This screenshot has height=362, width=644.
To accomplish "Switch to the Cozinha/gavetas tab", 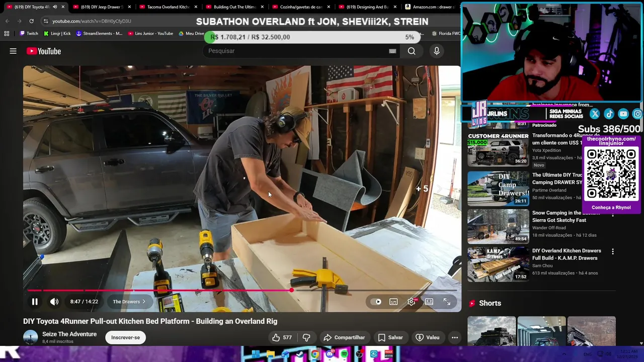I will [301, 7].
